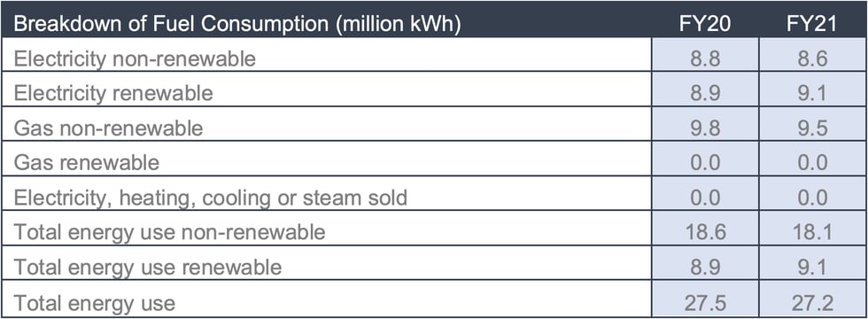Select FY21 gas non-renewable value 9.5
The image size is (868, 319).
[813, 128]
